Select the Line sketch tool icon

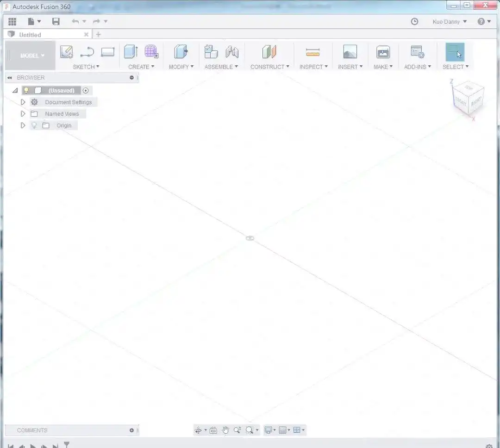[87, 52]
